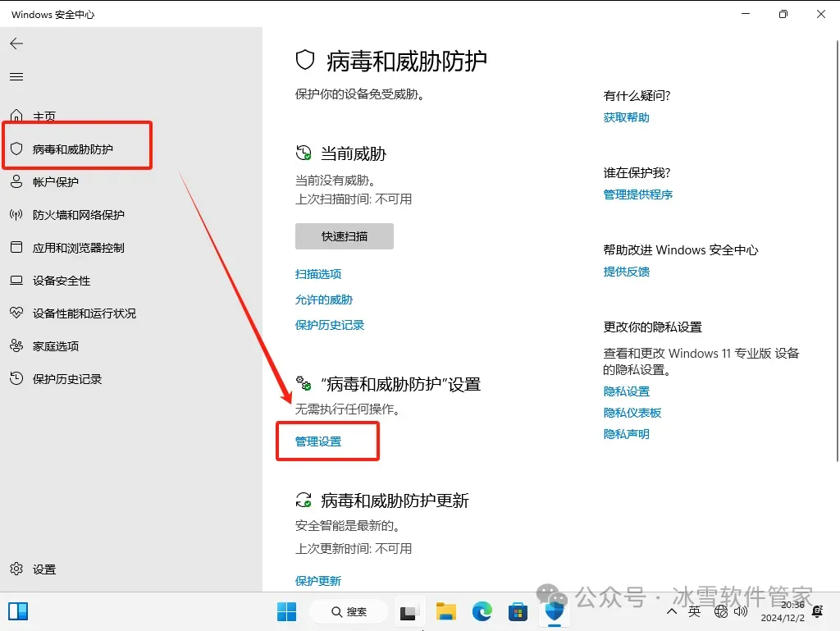Click the text 上次更新时间: 不可用

354,548
